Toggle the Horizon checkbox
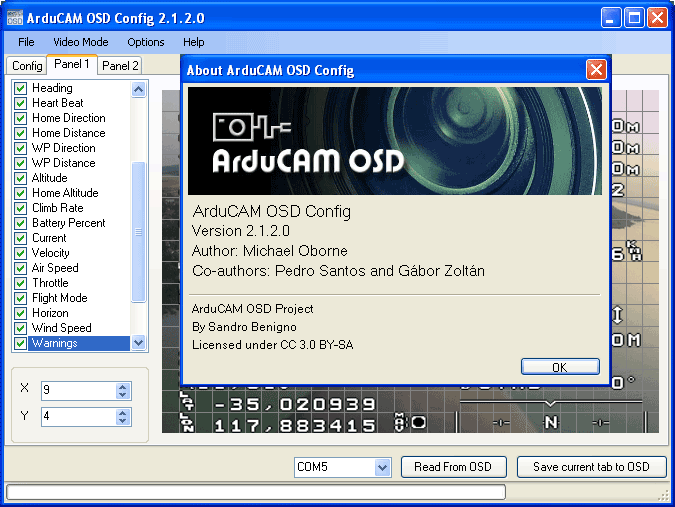 [20, 313]
